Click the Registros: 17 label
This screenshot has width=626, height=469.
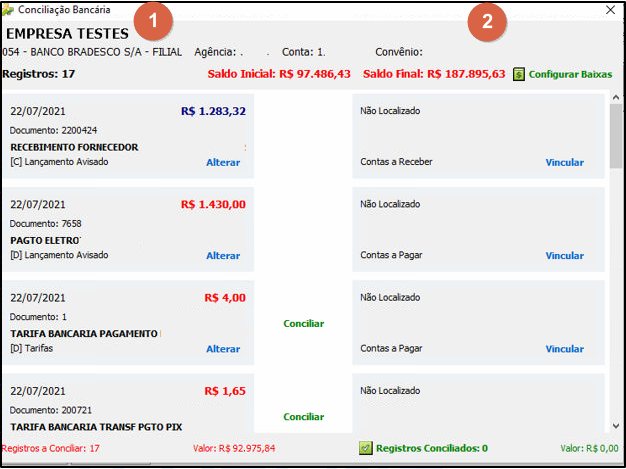[38, 74]
